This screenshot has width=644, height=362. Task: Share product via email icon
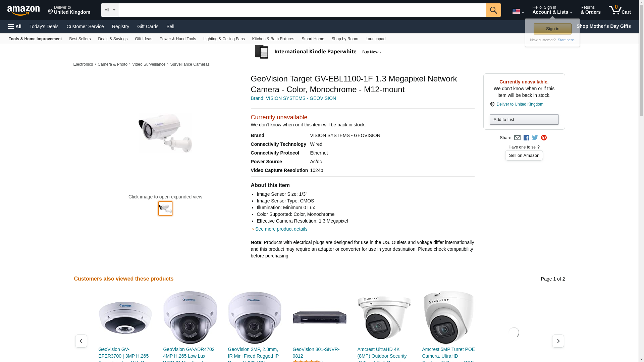517,138
